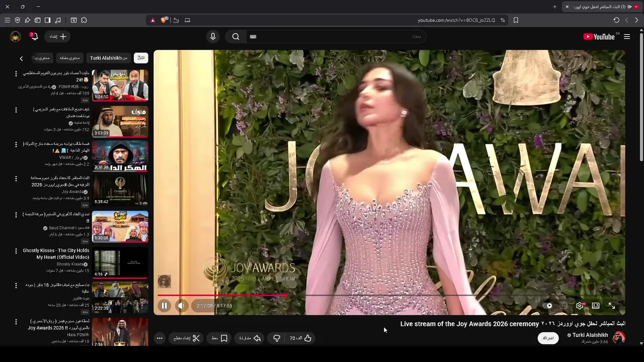Image resolution: width=644 pixels, height=362 pixels.
Task: Subscribe to Turki Alalshikh channel
Action: click(548, 338)
